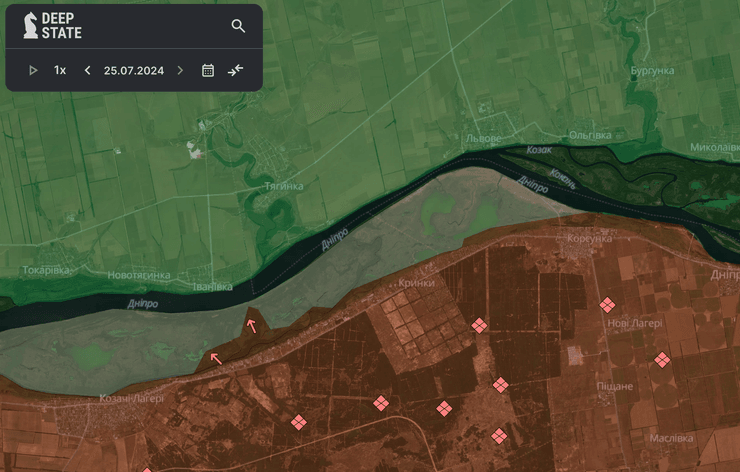740x472 pixels.
Task: Click the attack arrow nearest the Dnipro riverbank
Action: [251, 325]
